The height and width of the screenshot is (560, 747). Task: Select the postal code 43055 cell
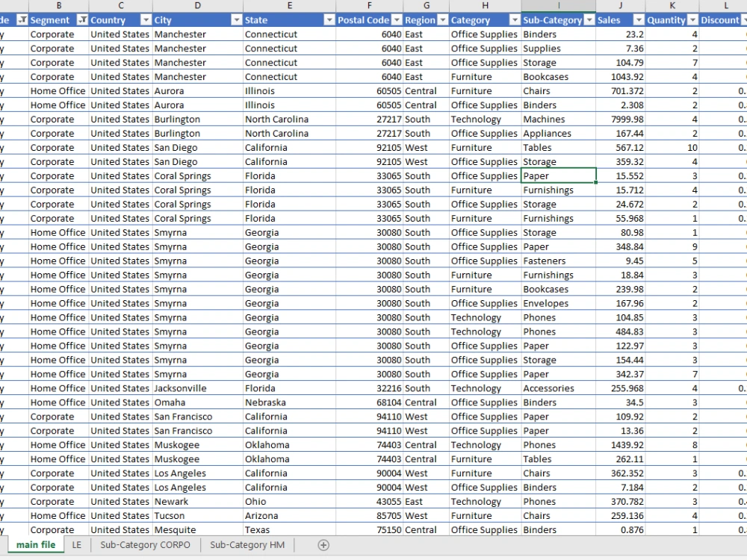(370, 502)
